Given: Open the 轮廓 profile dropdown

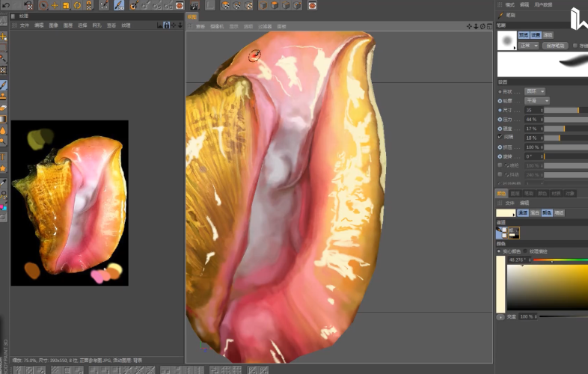Looking at the screenshot, I should tap(537, 100).
